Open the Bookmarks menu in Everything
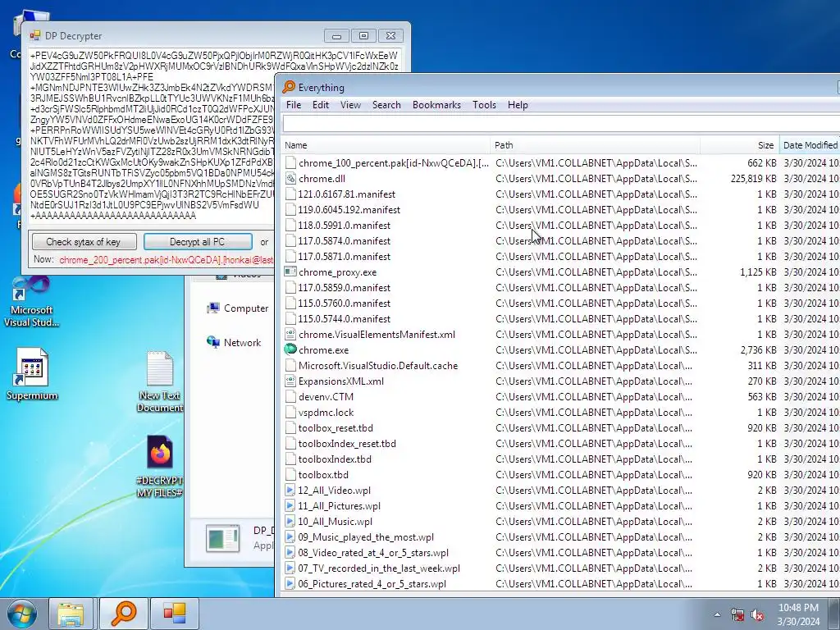This screenshot has width=840, height=630. tap(436, 105)
